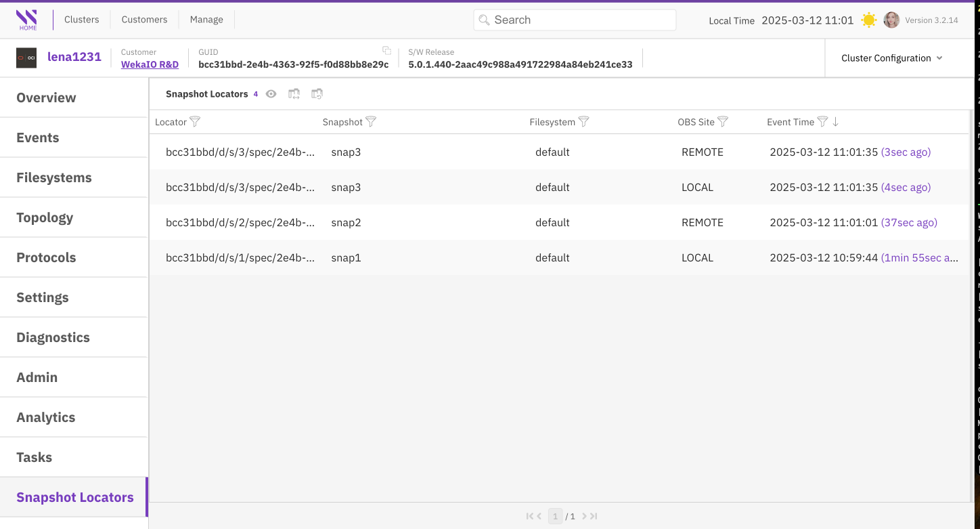Open the WekaIO R&D customer link
Viewport: 980px width, 529px height.
tap(150, 64)
